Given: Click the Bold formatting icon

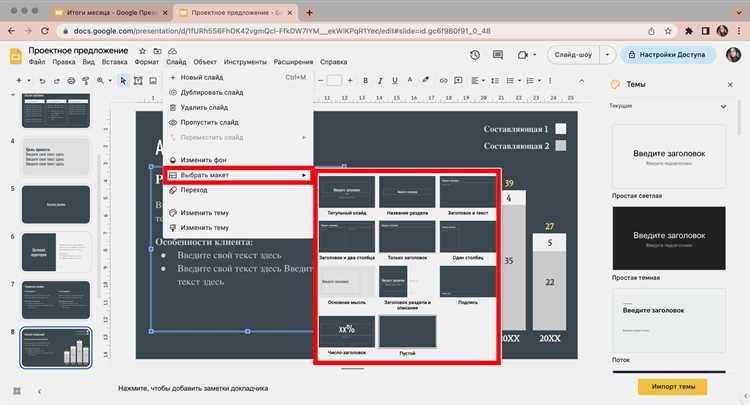Looking at the screenshot, I should tap(365, 81).
